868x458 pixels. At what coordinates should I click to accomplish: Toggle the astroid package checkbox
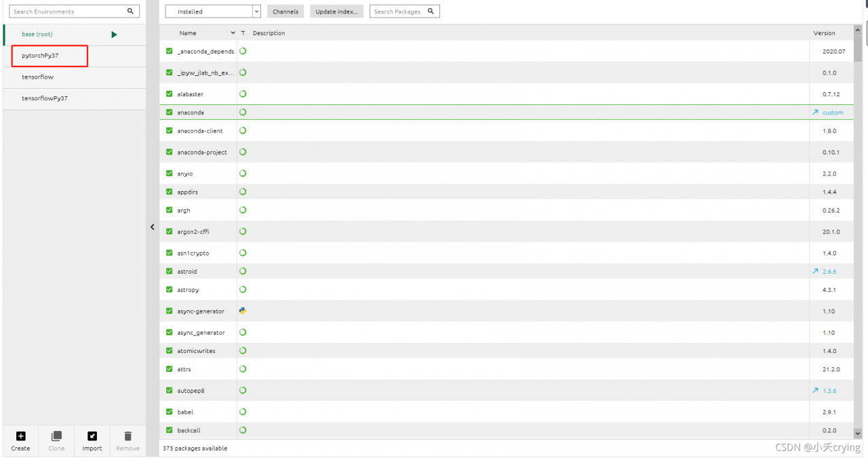click(170, 271)
